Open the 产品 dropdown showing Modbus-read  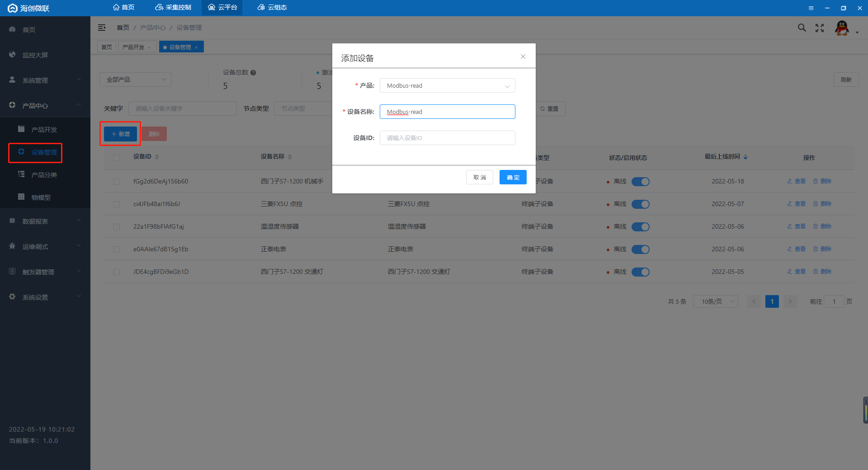(x=447, y=85)
